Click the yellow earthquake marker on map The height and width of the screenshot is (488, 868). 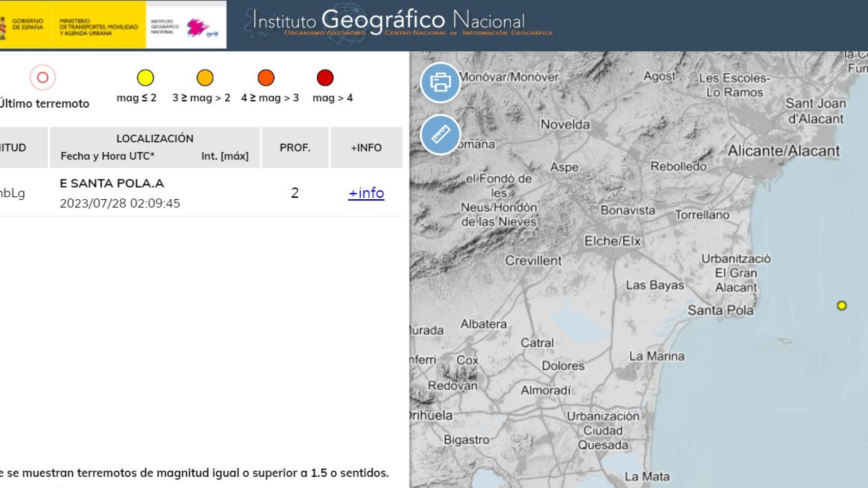pyautogui.click(x=842, y=306)
